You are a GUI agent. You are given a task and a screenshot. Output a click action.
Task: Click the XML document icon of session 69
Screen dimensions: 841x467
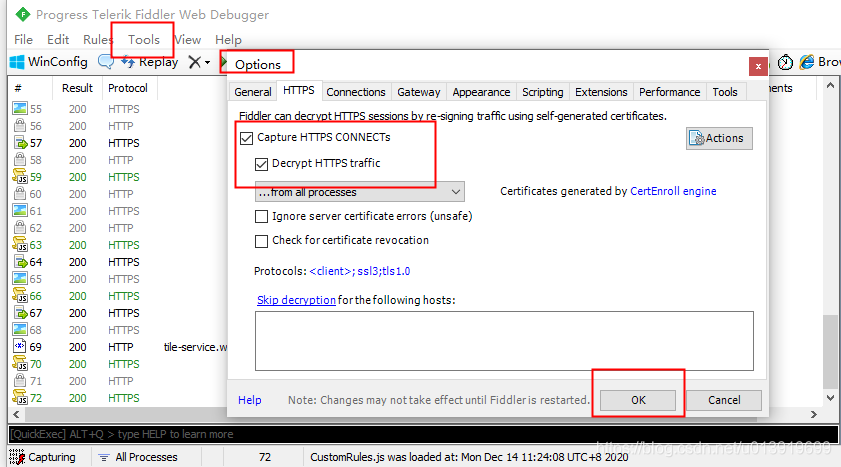pos(20,346)
